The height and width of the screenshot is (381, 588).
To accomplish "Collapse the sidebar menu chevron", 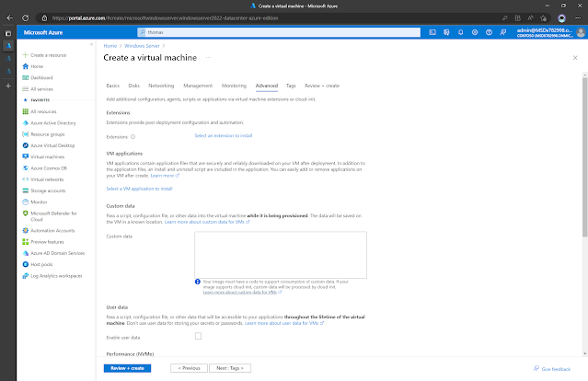I will pos(91,44).
